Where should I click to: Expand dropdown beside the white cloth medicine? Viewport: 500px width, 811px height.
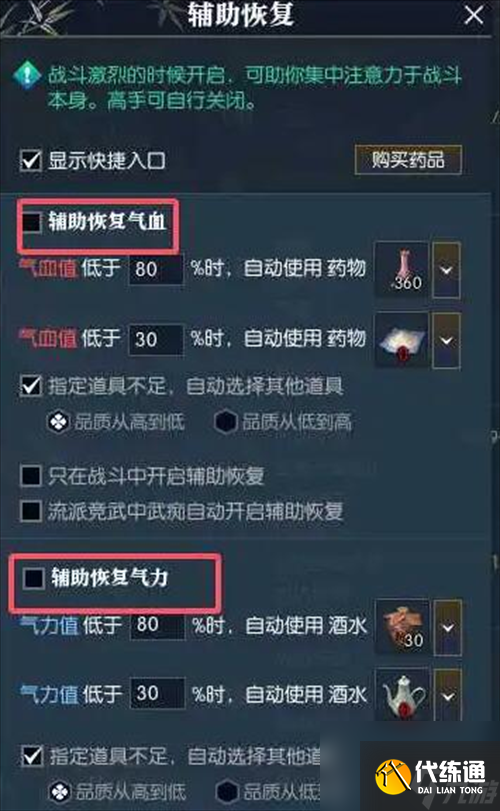click(x=446, y=340)
